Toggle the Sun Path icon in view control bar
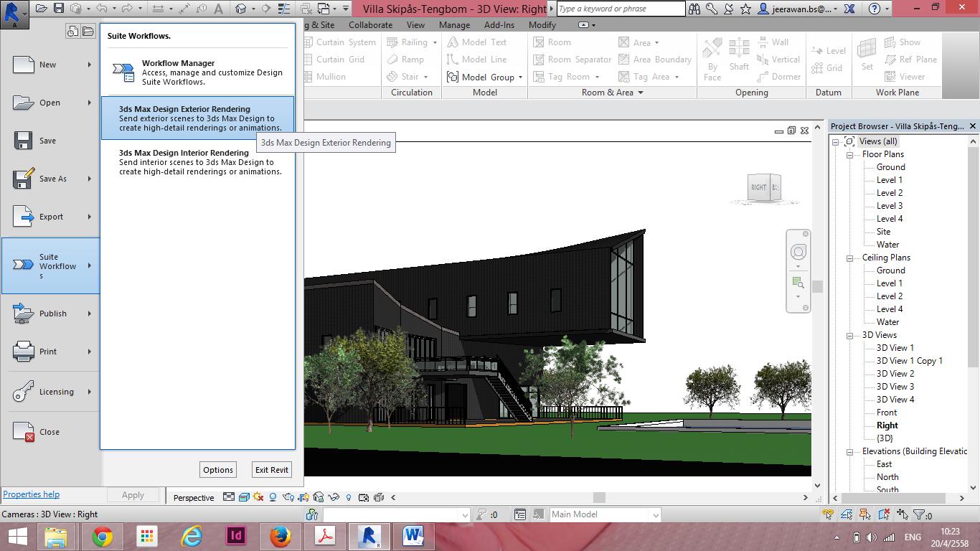This screenshot has height=551, width=980. click(259, 497)
